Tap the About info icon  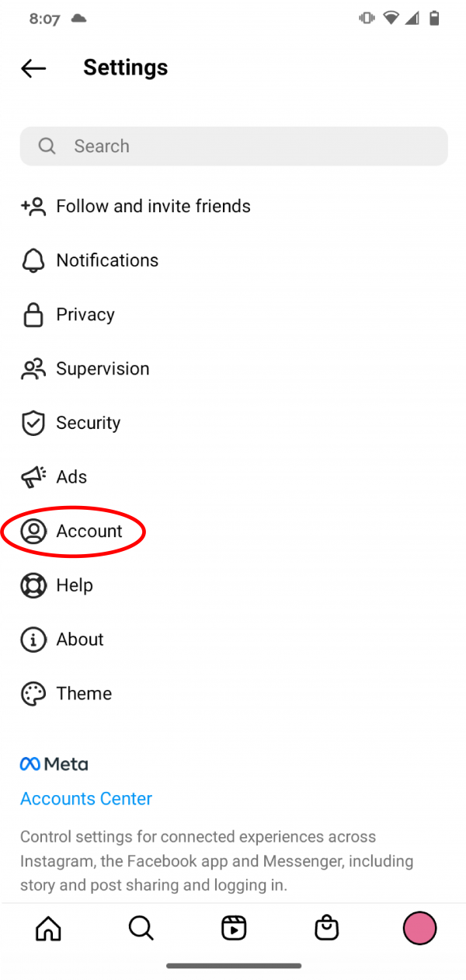pyautogui.click(x=33, y=639)
